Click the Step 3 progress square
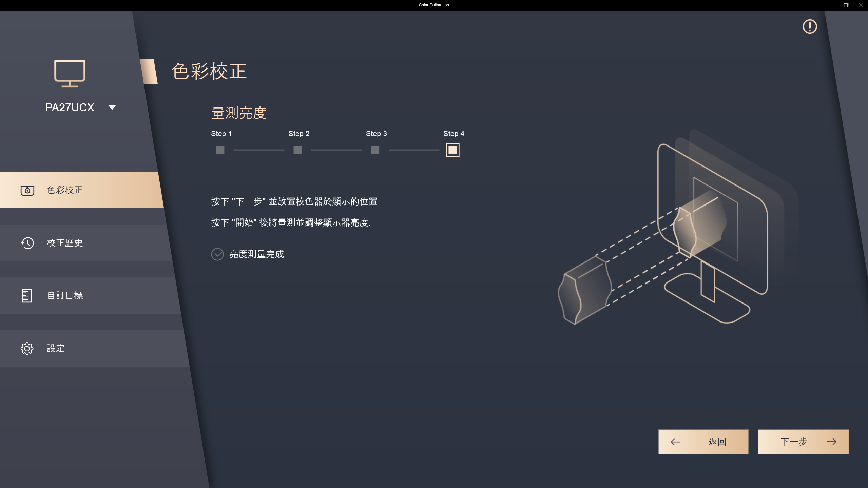The width and height of the screenshot is (868, 488). [375, 150]
